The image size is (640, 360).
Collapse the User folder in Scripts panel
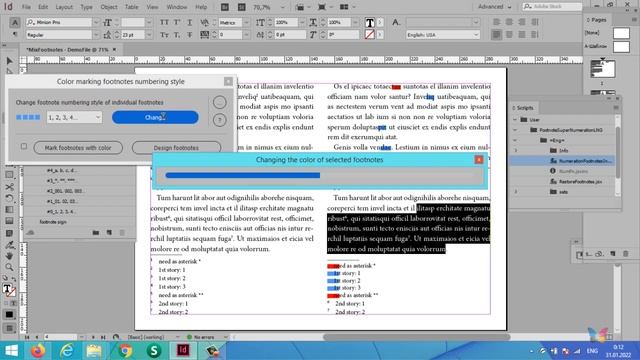click(x=515, y=120)
